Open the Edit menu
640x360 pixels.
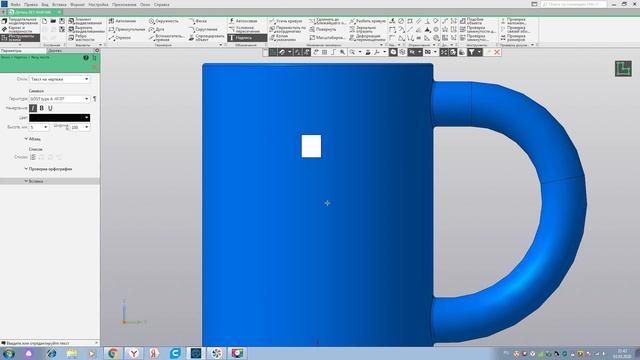tap(31, 4)
